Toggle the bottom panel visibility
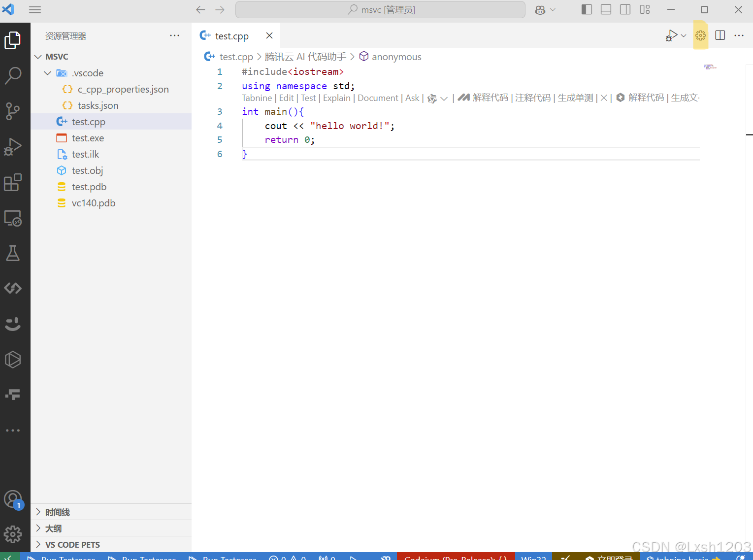Image resolution: width=753 pixels, height=560 pixels. (605, 9)
